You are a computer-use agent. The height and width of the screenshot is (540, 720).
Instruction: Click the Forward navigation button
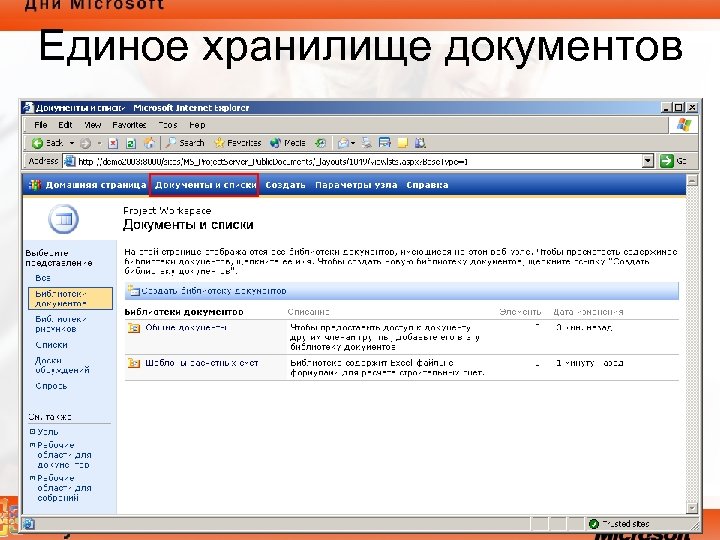[85, 143]
